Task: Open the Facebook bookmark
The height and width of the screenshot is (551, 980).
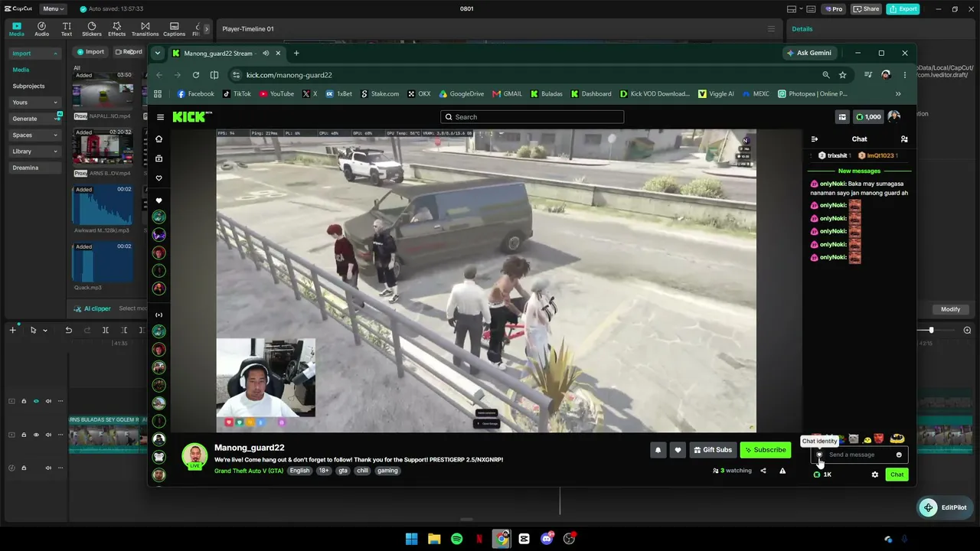Action: click(195, 94)
